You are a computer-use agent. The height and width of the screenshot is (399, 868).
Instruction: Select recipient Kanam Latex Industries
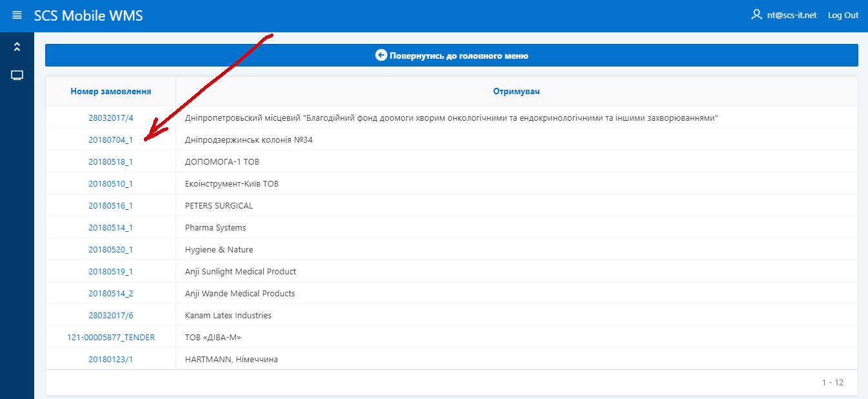[x=228, y=316]
